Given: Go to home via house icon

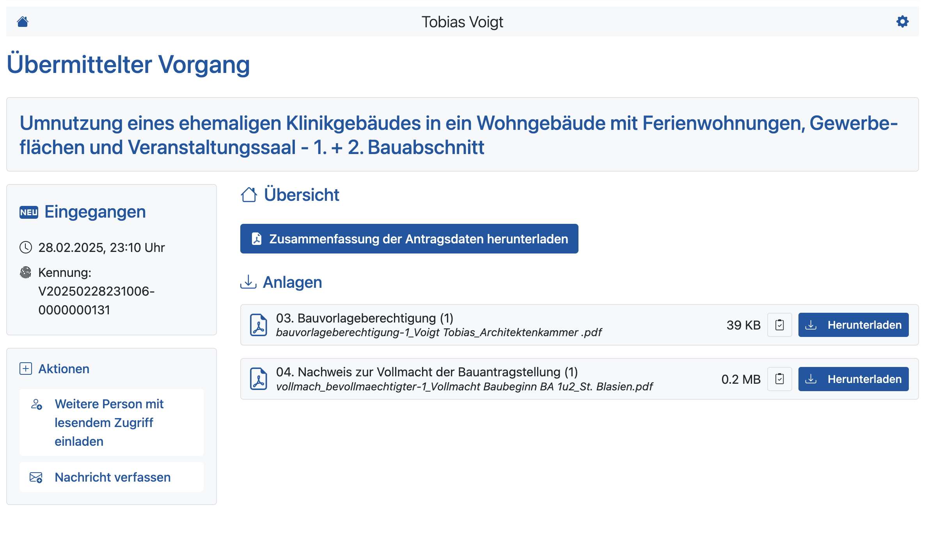Looking at the screenshot, I should click(23, 21).
